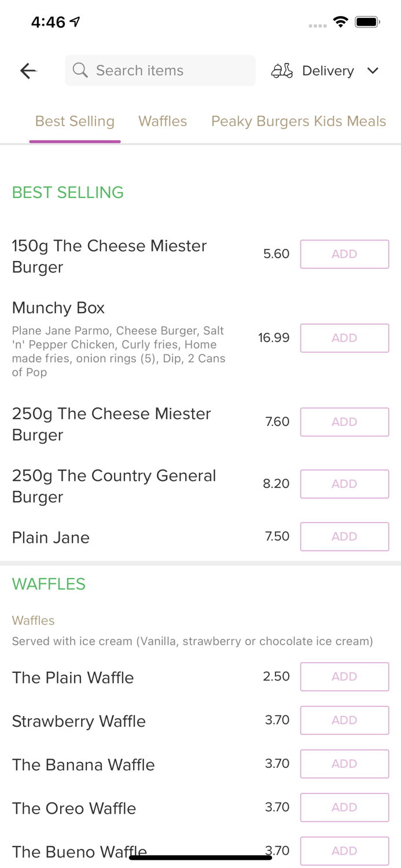
Task: Tap the location arrow next to the clock
Action: point(74,20)
